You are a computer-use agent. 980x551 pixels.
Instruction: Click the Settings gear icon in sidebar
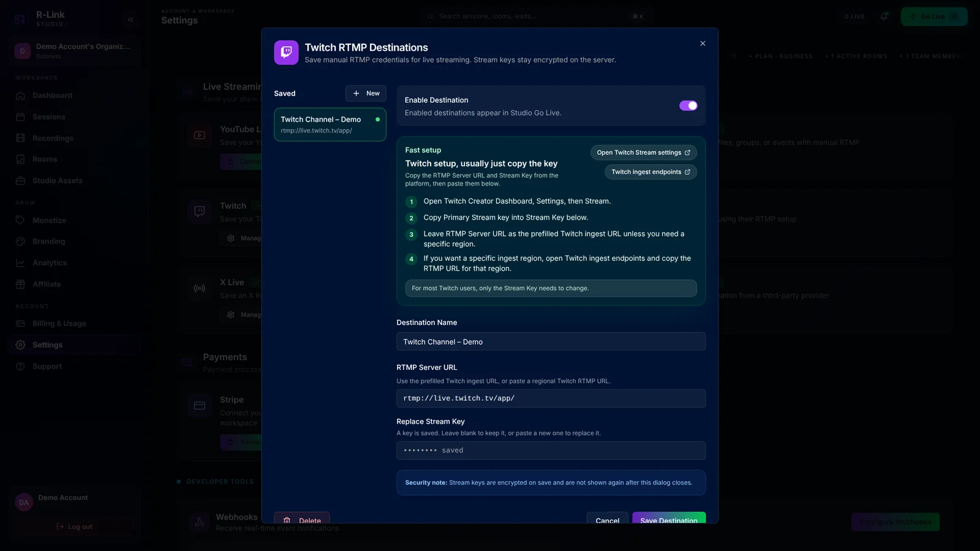(20, 345)
